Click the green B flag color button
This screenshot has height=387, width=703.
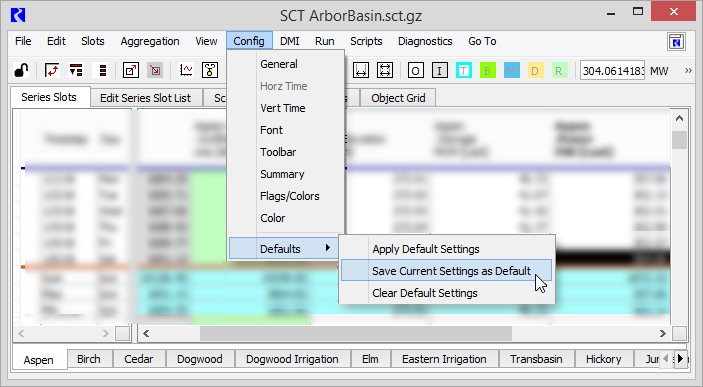(x=487, y=70)
